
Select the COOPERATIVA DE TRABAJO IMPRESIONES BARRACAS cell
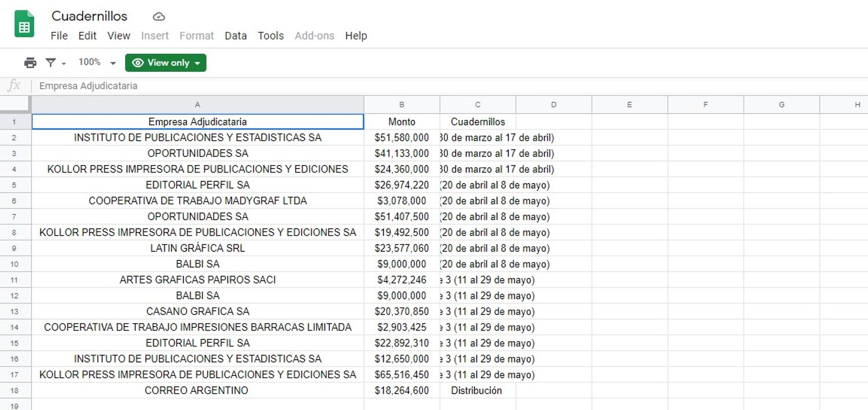pyautogui.click(x=197, y=327)
